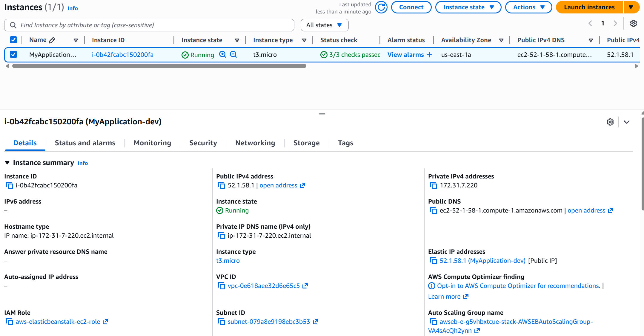Click the refresh instances icon
Viewport: 644px width, 336px height.
click(x=381, y=7)
